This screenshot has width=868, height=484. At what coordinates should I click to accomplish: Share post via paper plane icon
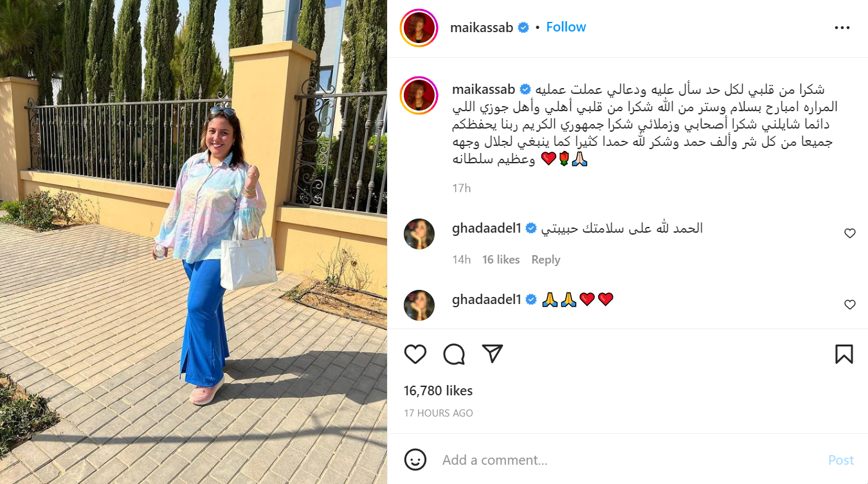click(492, 354)
